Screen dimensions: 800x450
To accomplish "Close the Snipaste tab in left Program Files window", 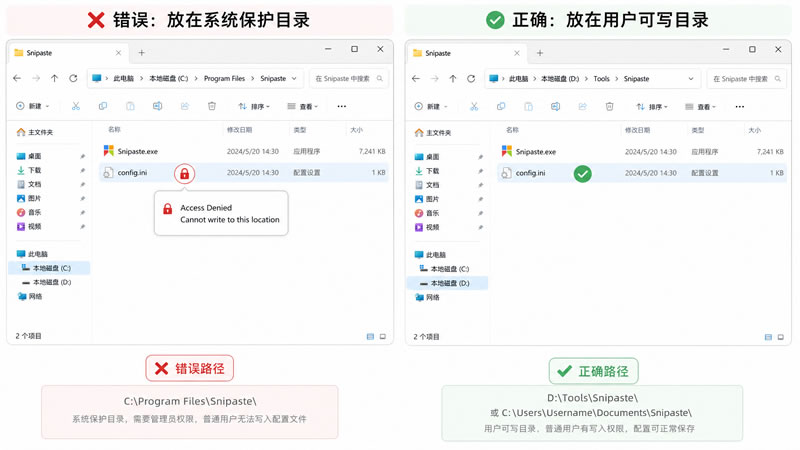I will [x=118, y=53].
